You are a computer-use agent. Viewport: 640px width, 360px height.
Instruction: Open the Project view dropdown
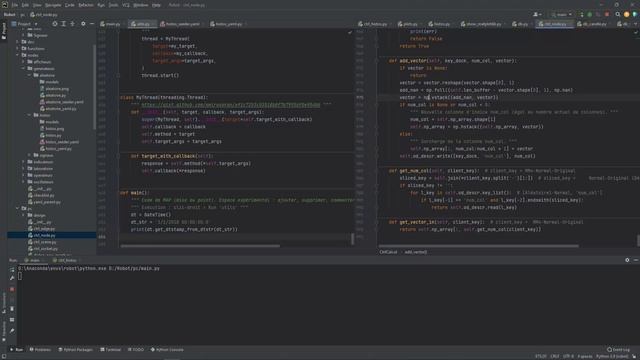tap(24, 24)
